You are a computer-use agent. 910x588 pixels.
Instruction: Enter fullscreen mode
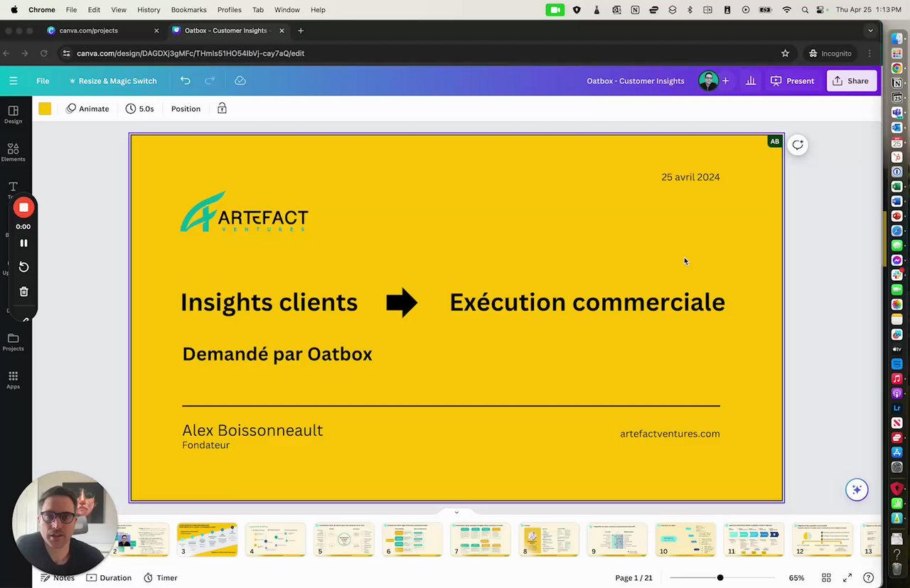pyautogui.click(x=847, y=578)
